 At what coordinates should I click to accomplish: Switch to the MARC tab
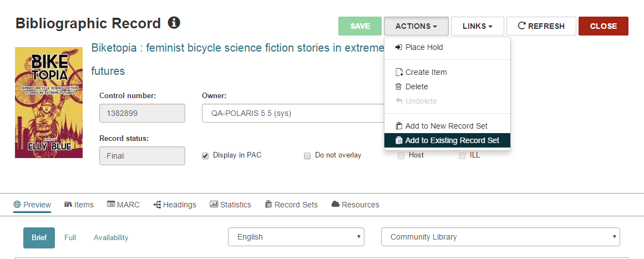tap(123, 205)
